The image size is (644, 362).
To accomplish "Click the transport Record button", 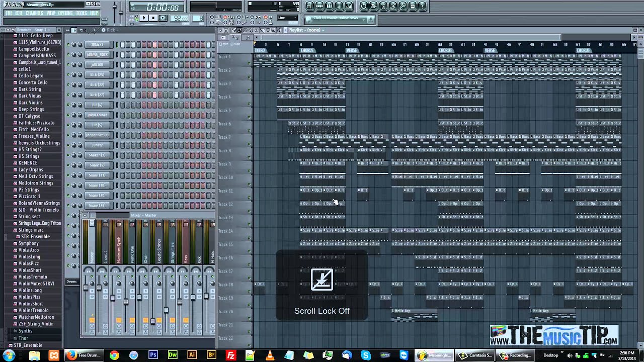I will (x=163, y=18).
